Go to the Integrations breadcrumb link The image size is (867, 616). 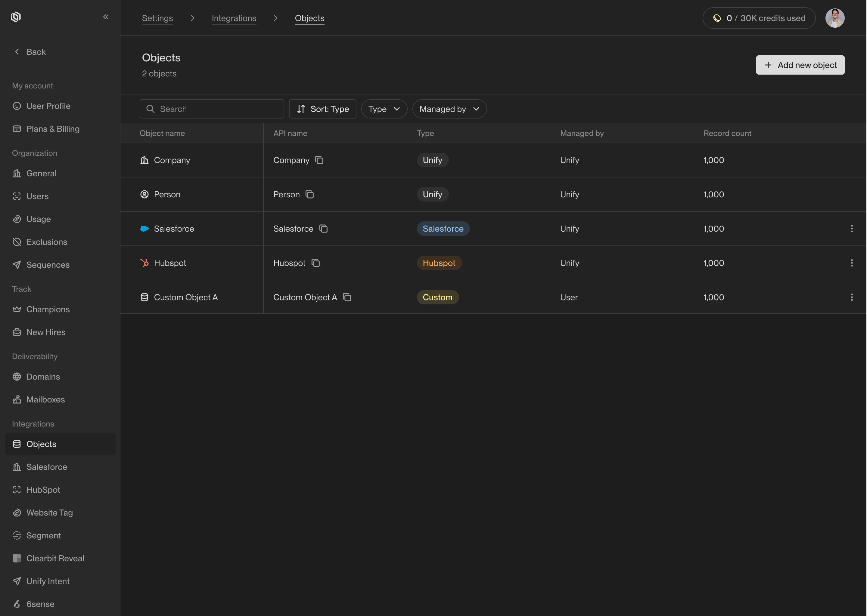(x=234, y=18)
